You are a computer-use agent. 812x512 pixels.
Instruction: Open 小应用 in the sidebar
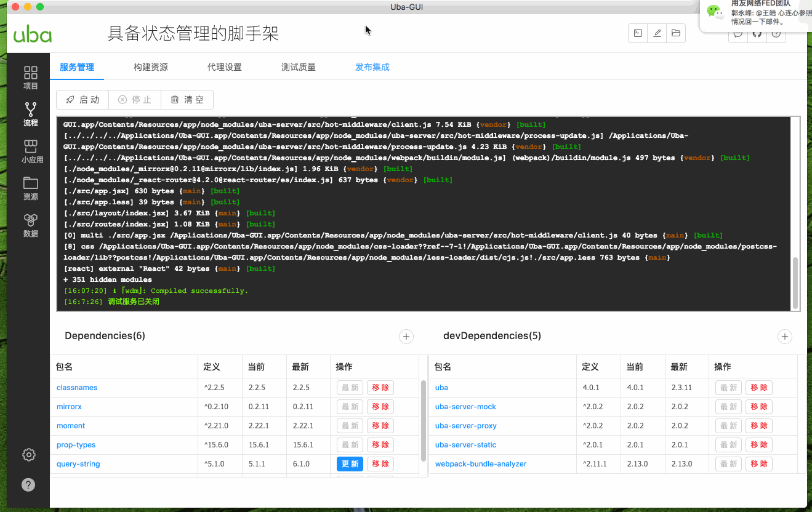coord(31,152)
